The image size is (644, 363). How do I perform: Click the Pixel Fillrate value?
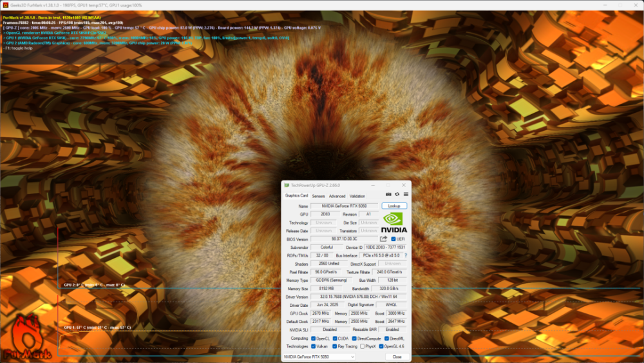click(326, 272)
